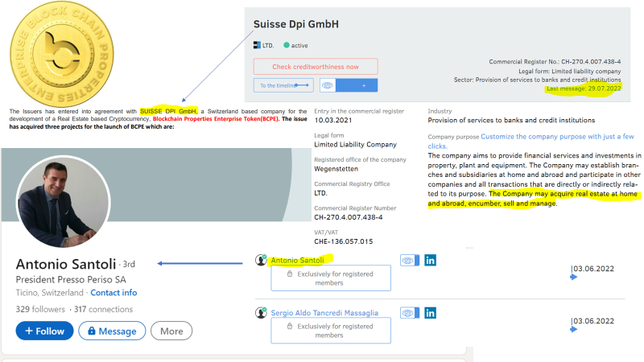This screenshot has height=362, width=644.
Task: Open Antonio Santoli's registry entry link
Action: [x=297, y=260]
